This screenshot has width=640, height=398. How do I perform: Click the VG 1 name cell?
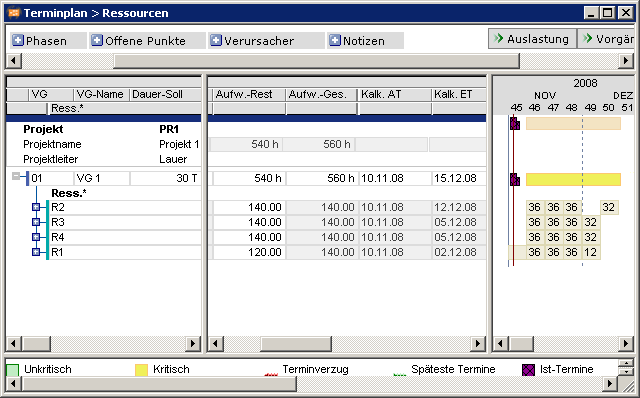click(102, 178)
